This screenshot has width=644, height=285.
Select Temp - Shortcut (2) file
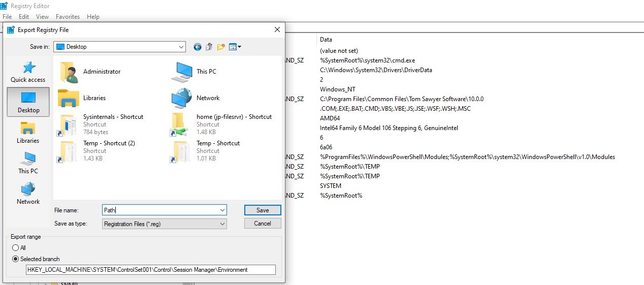96,151
